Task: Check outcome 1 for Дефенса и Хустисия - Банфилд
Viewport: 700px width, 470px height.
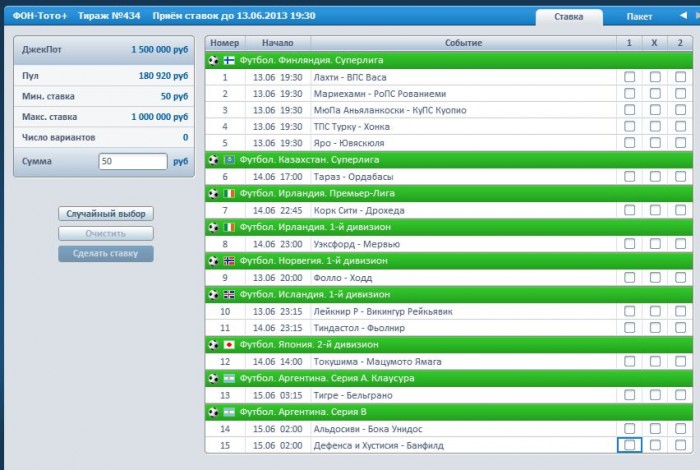Action: coord(629,445)
